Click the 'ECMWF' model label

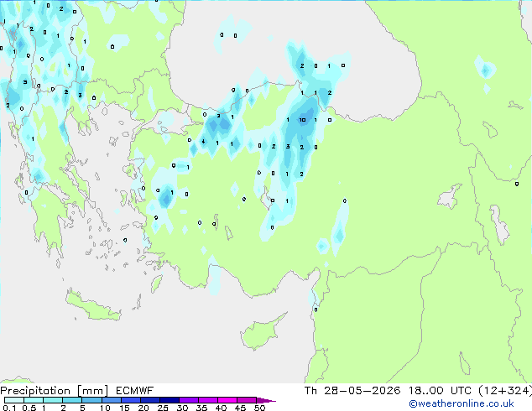[x=135, y=391]
